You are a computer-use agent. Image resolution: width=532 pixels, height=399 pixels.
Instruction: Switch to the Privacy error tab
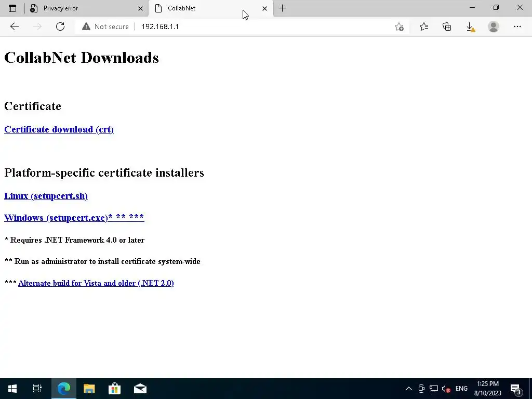[87, 8]
